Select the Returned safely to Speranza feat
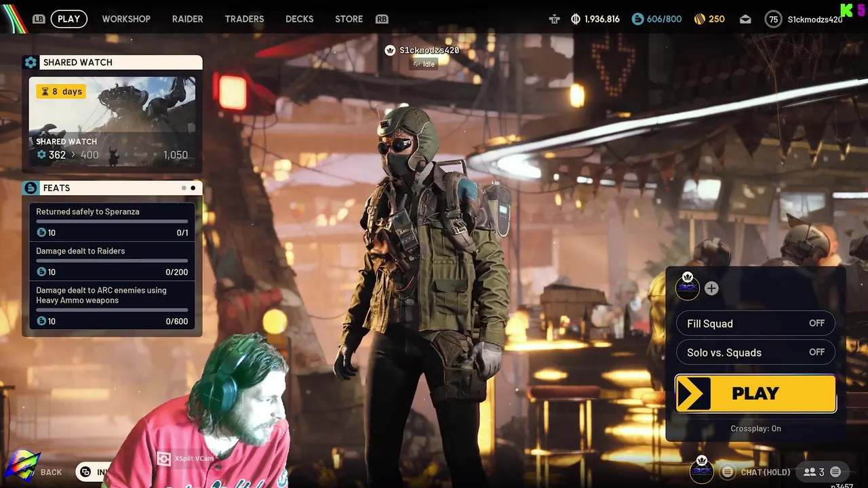The image size is (868, 488). (x=112, y=222)
